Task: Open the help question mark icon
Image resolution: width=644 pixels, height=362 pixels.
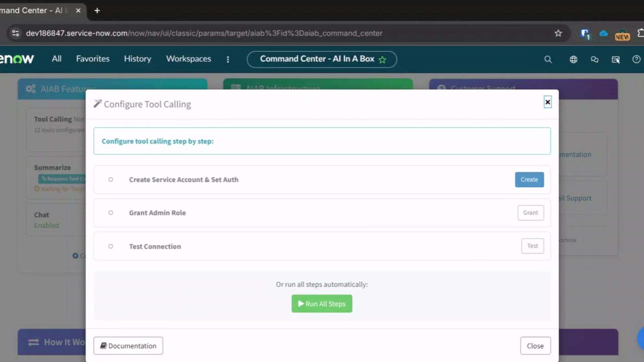Action: (x=636, y=59)
